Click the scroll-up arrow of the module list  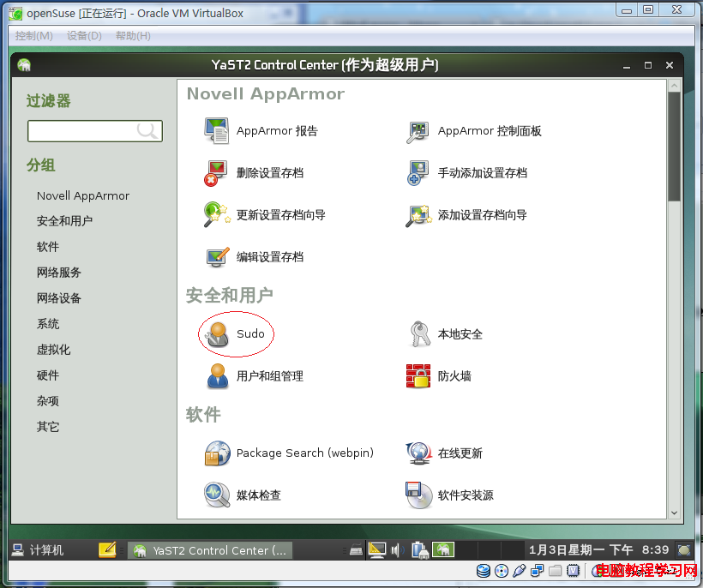tap(674, 86)
